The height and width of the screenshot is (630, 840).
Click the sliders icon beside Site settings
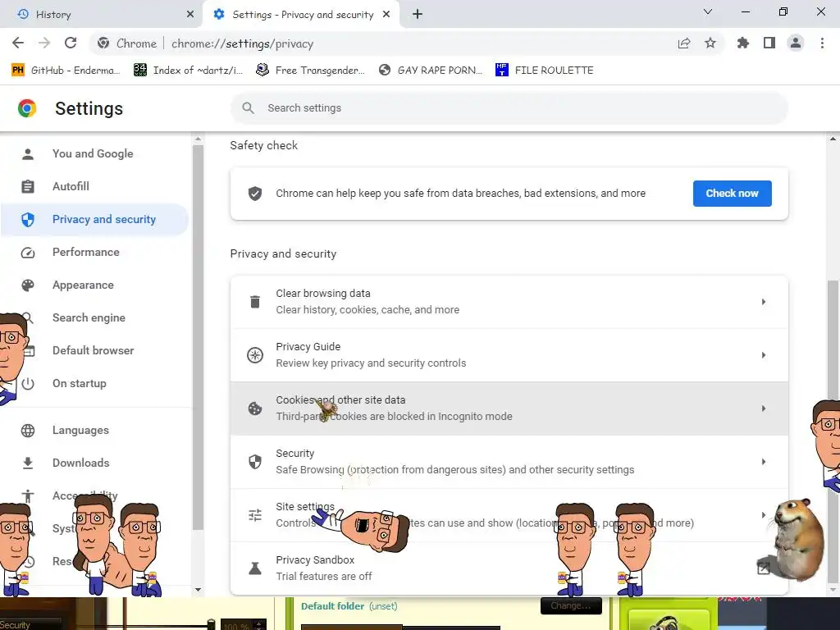[255, 515]
